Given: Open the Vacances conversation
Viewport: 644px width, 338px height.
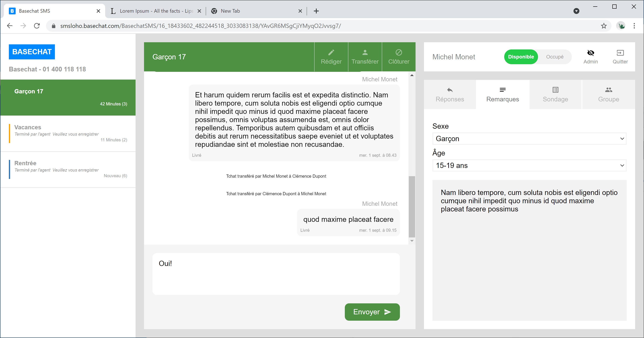Looking at the screenshot, I should [68, 133].
